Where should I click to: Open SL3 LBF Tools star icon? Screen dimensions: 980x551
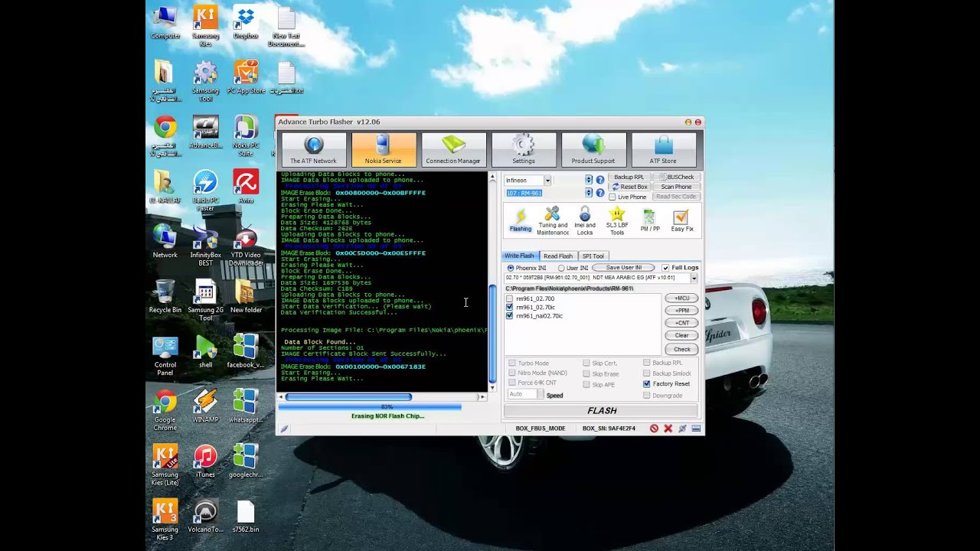point(617,221)
